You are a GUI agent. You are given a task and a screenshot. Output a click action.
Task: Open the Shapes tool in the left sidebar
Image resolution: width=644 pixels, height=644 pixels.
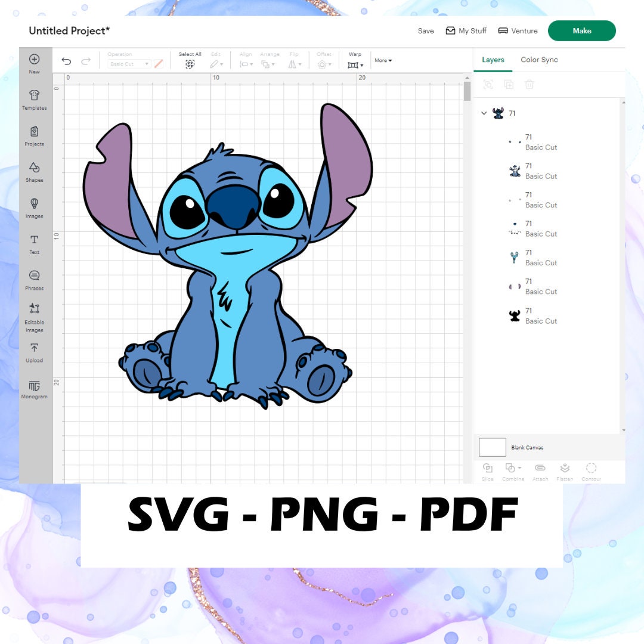tap(34, 171)
